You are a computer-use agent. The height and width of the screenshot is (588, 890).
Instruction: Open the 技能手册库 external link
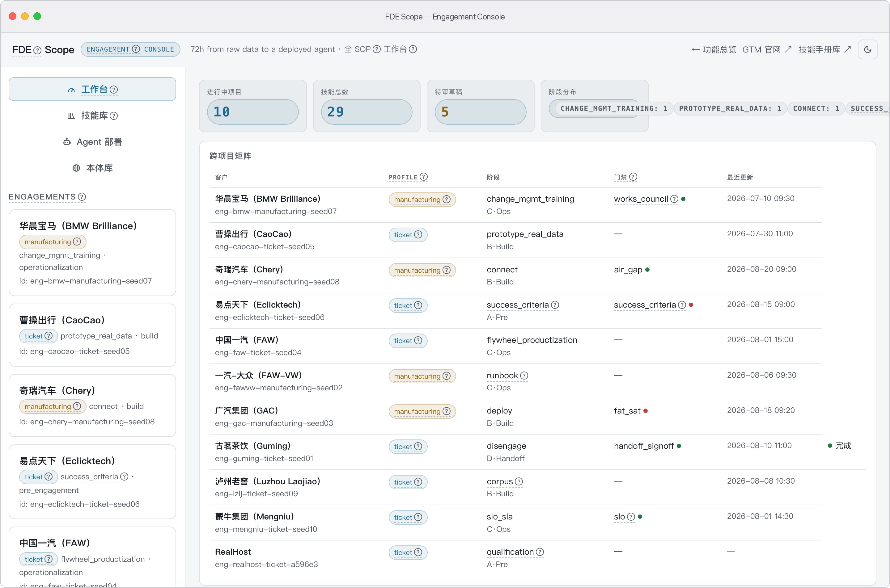click(x=825, y=49)
